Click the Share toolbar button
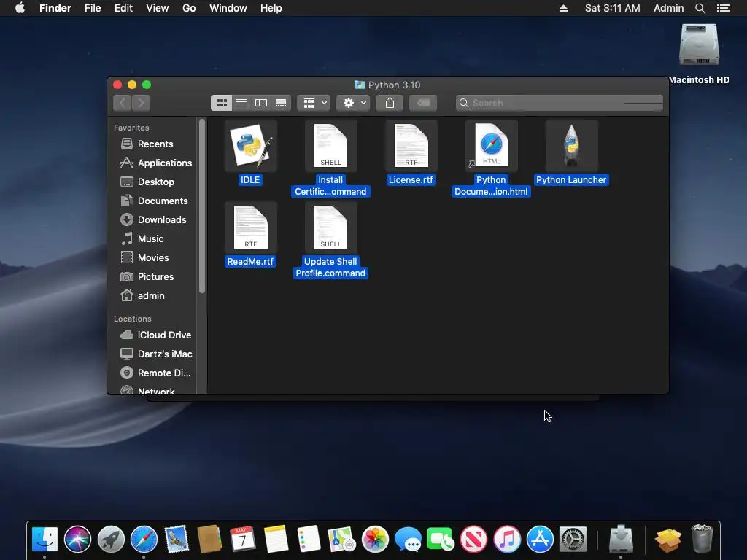 [x=390, y=103]
